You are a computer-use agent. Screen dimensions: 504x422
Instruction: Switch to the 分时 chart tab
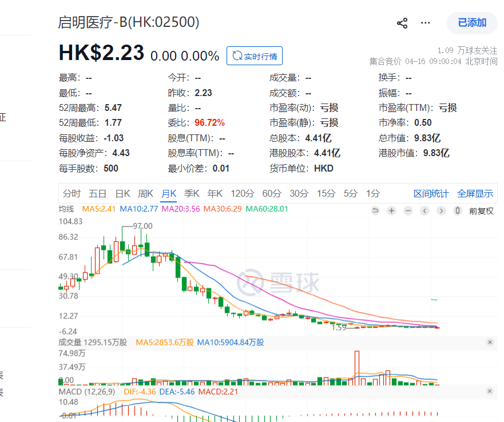coord(72,193)
